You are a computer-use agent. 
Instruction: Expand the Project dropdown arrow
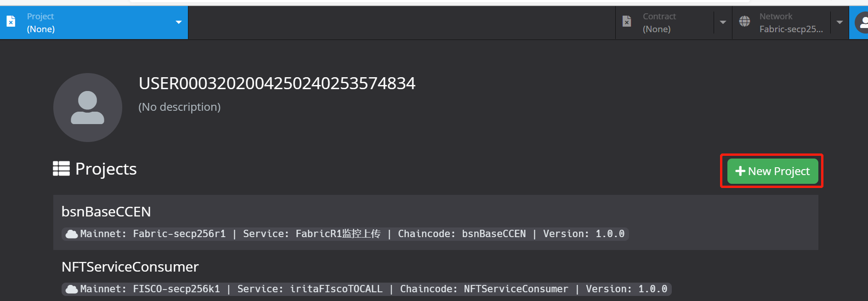click(x=179, y=23)
